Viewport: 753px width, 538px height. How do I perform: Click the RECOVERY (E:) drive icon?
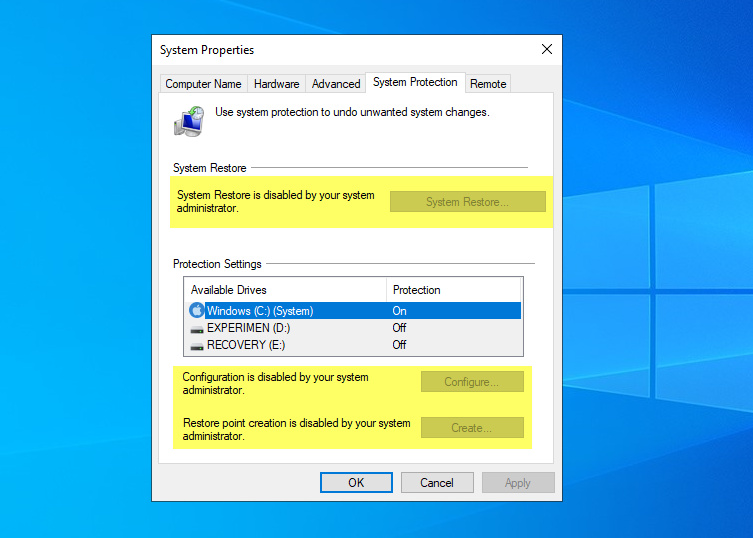point(197,345)
